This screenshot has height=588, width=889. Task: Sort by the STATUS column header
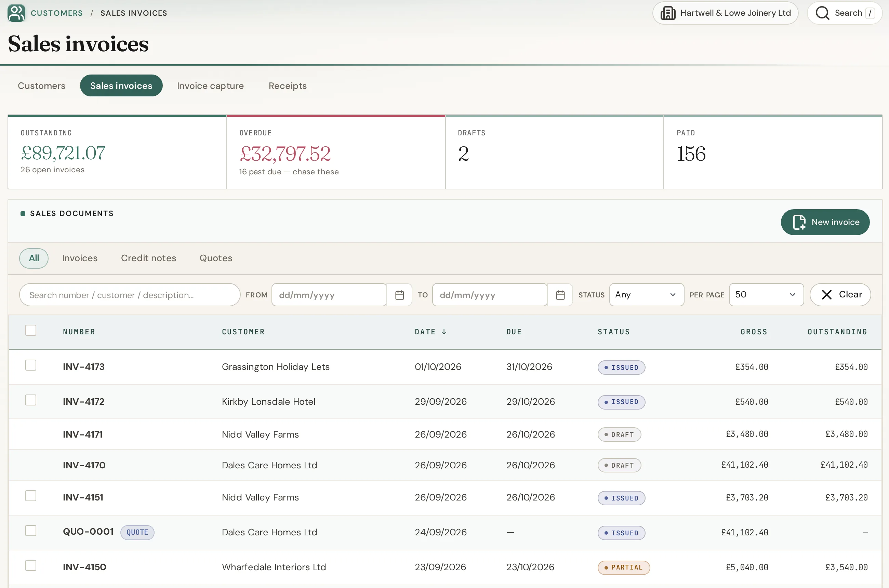coord(614,332)
